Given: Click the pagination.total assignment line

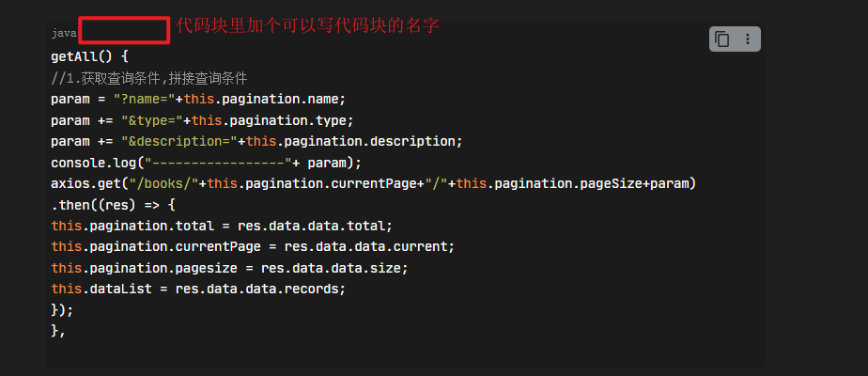Looking at the screenshot, I should (x=222, y=225).
